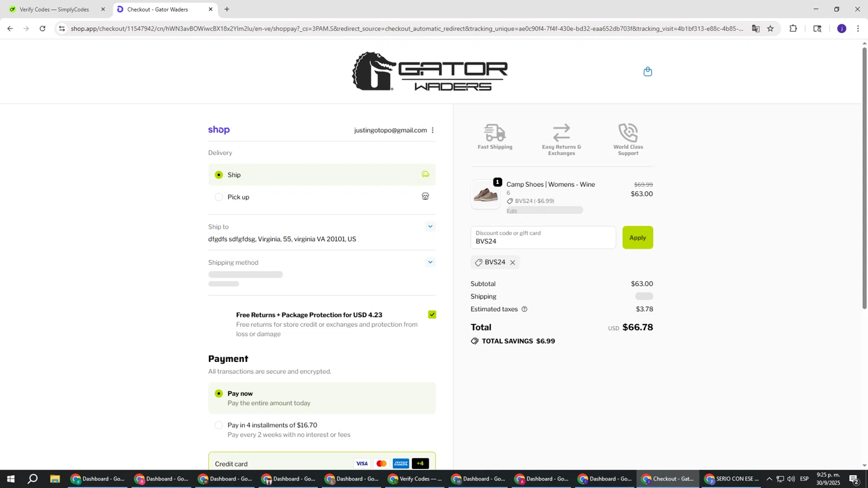868x488 pixels.
Task: Open a new browser tab
Action: pos(227,9)
